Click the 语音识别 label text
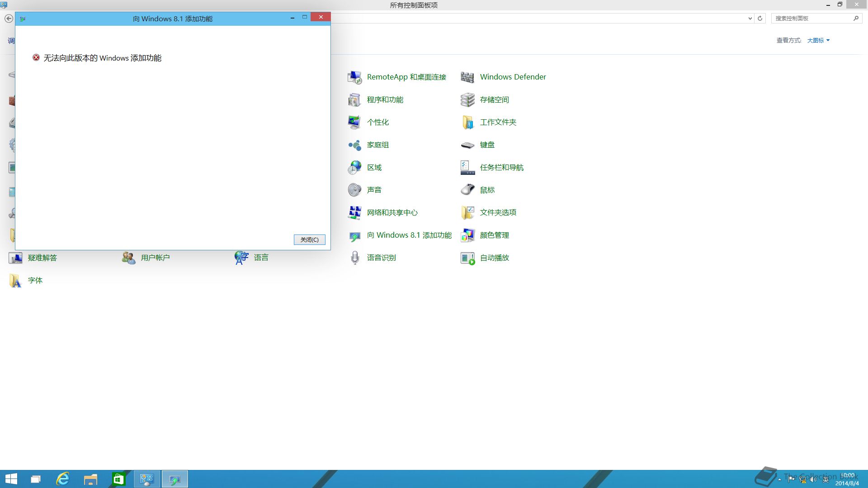 [382, 258]
